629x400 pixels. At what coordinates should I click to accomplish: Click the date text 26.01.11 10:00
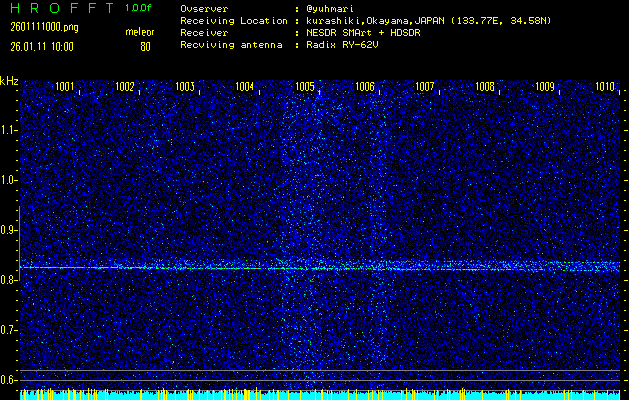click(42, 47)
